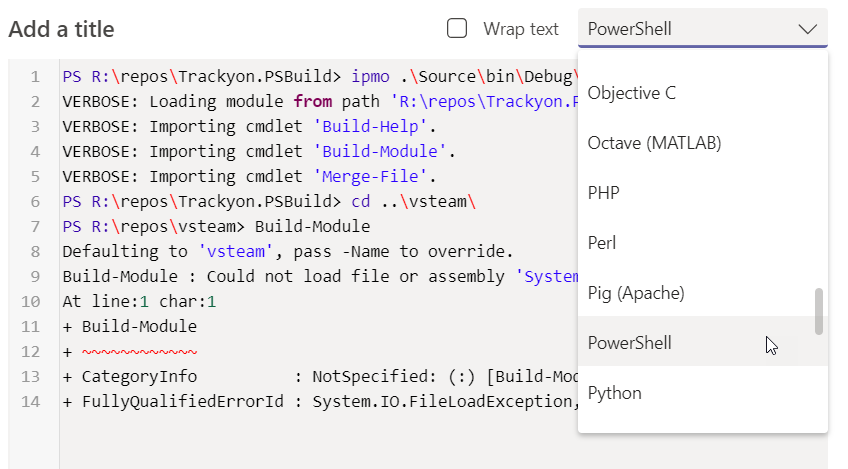The width and height of the screenshot is (848, 469).
Task: Open the PowerShell language dropdown
Action: (703, 28)
